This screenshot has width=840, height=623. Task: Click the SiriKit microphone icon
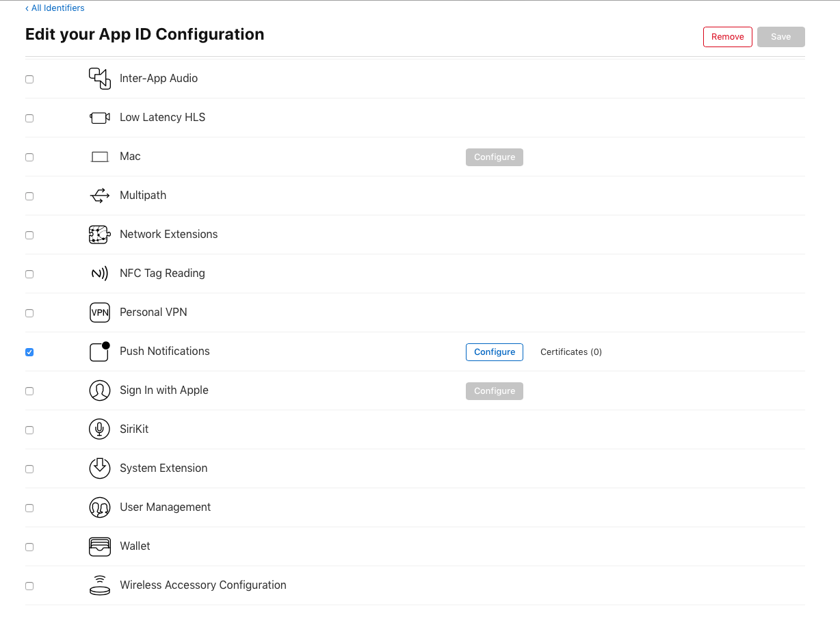pos(100,429)
